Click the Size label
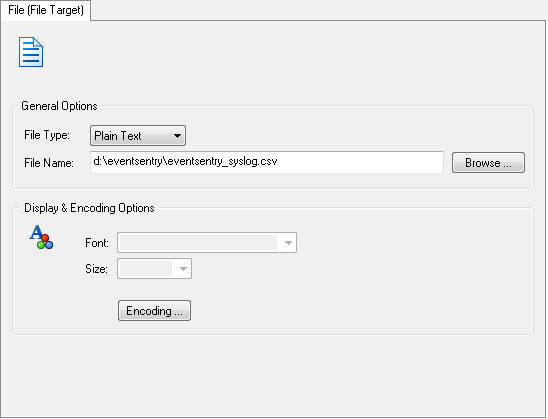The image size is (548, 419). pyautogui.click(x=96, y=269)
